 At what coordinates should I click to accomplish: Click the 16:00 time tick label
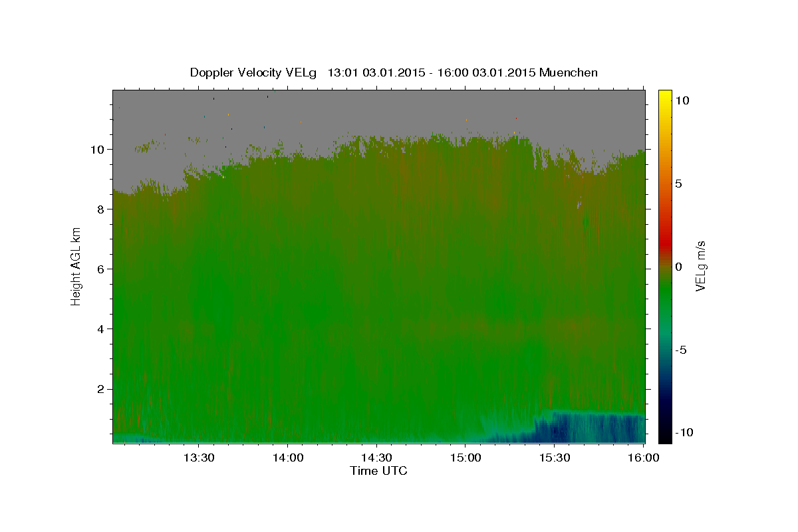point(643,458)
